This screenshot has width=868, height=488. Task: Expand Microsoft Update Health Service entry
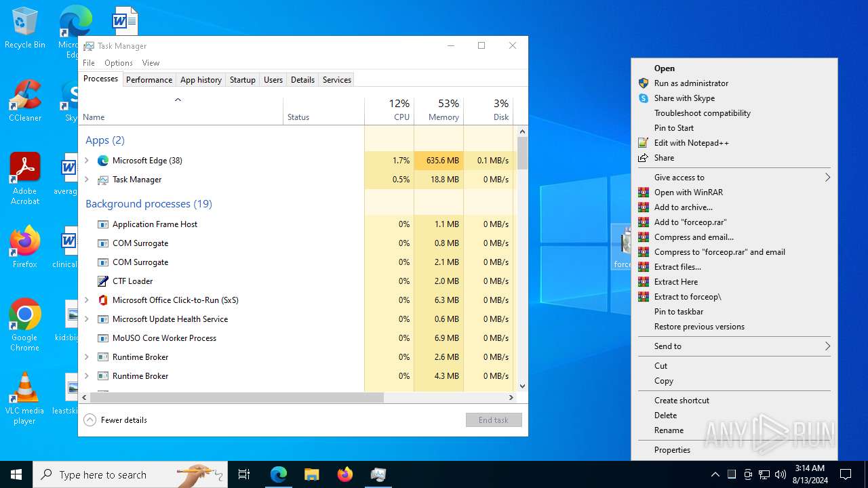[x=86, y=319]
